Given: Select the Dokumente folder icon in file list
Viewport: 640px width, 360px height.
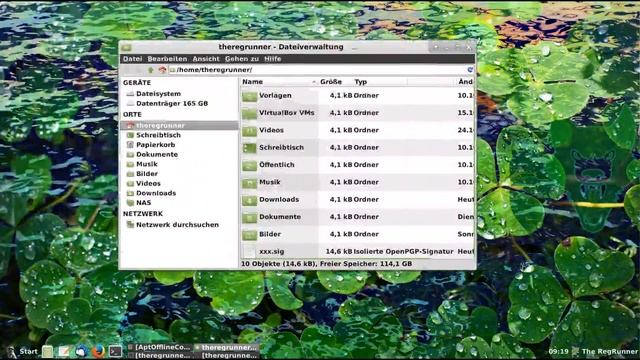Looking at the screenshot, I should [249, 217].
